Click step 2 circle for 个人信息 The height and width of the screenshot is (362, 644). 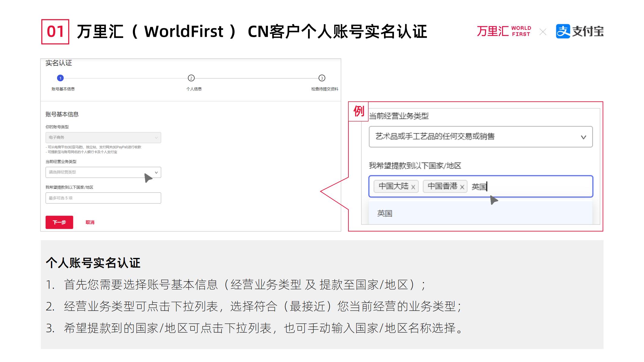click(191, 78)
